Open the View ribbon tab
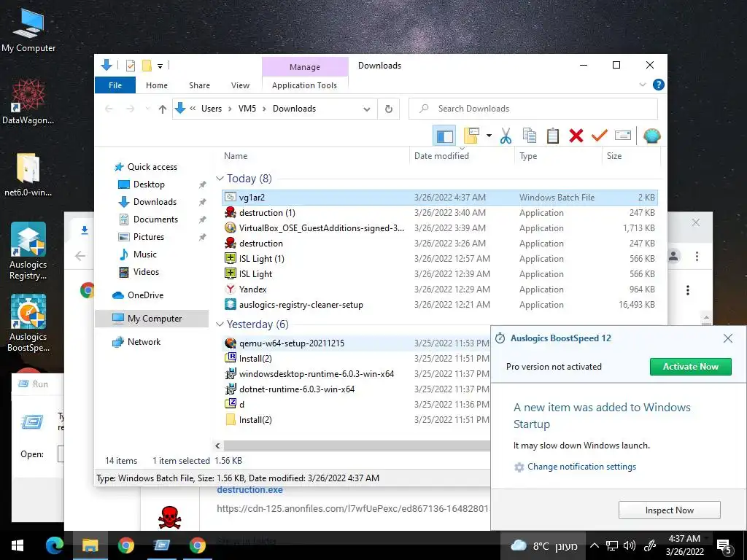 point(240,85)
